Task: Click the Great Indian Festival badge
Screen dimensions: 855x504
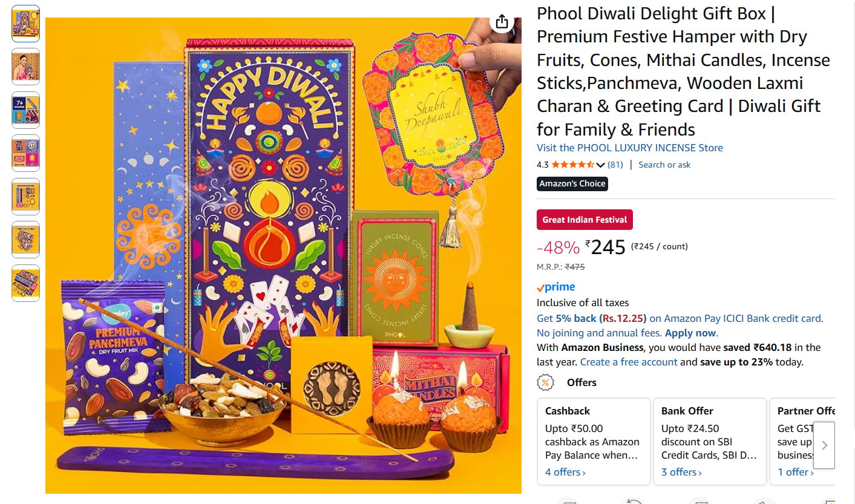Action: pyautogui.click(x=585, y=220)
